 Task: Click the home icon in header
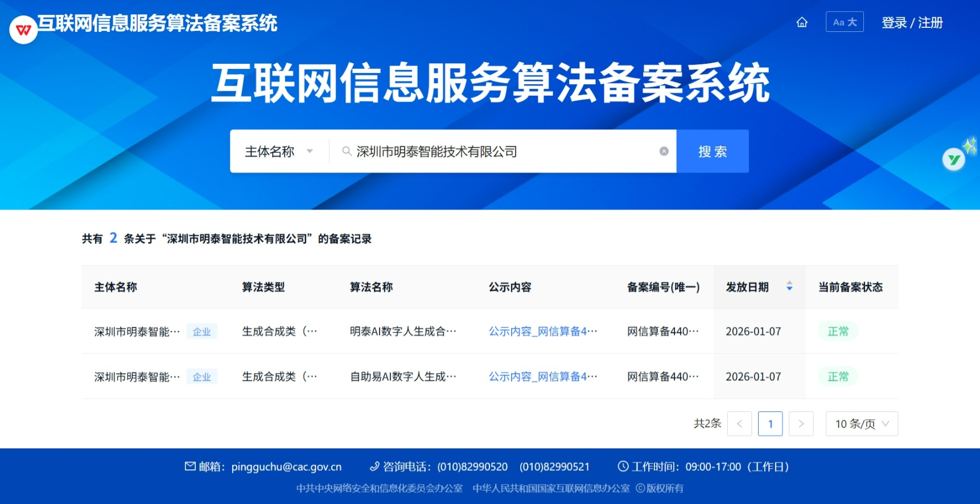802,22
